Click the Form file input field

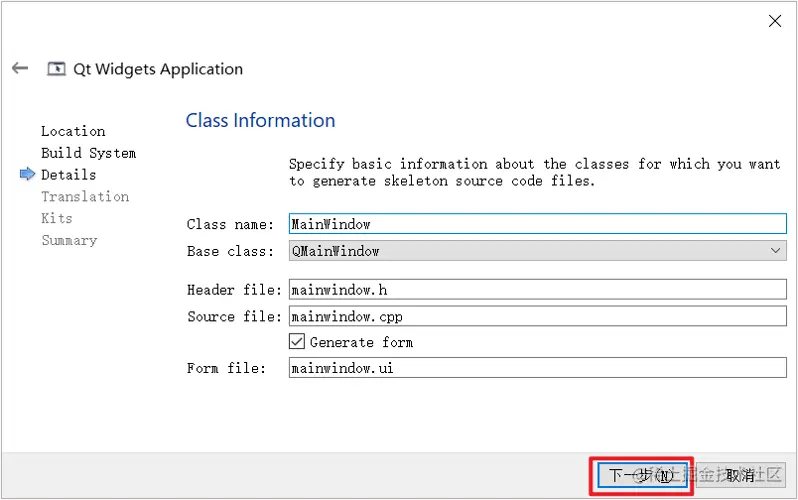[x=537, y=368]
